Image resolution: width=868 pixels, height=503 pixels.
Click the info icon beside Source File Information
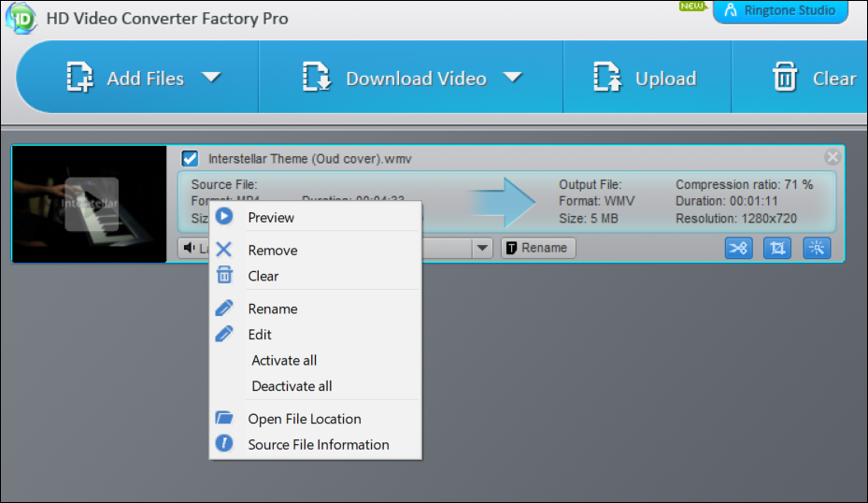224,443
